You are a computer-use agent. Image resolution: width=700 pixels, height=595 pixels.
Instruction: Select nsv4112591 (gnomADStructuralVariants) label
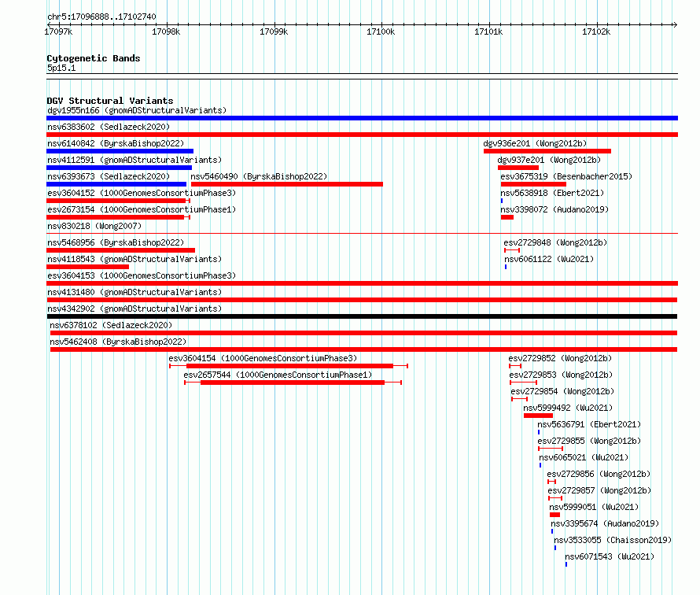tap(134, 160)
